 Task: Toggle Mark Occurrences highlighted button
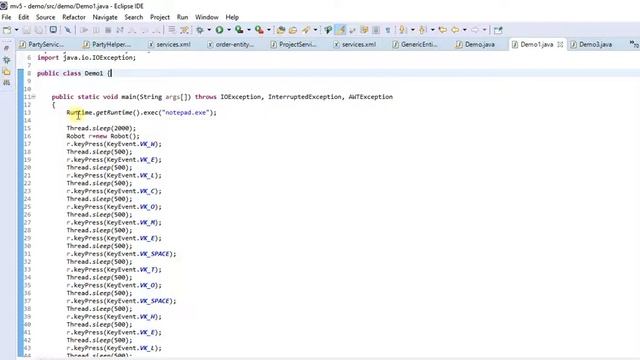(x=340, y=30)
